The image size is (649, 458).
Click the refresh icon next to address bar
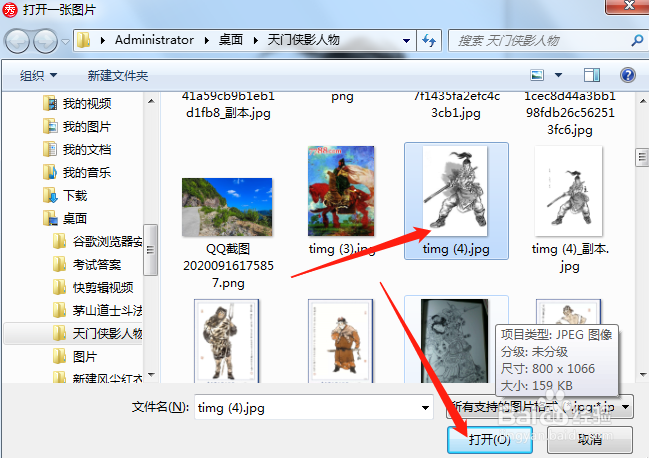pyautogui.click(x=429, y=41)
